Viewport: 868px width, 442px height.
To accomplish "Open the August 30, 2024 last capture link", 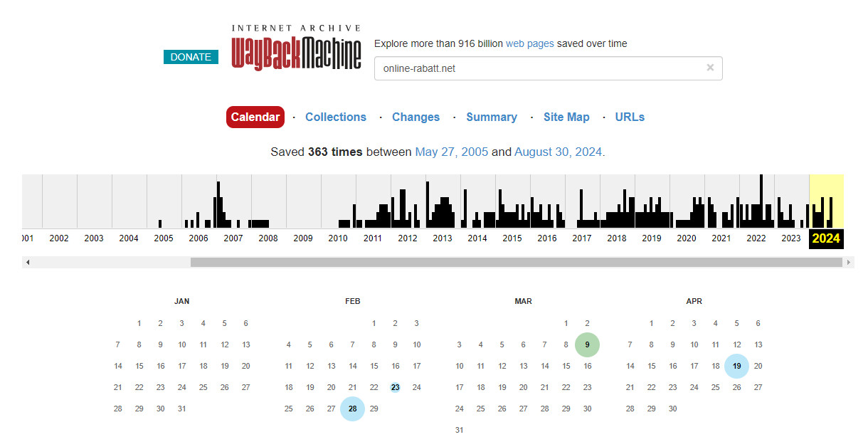I will (559, 152).
